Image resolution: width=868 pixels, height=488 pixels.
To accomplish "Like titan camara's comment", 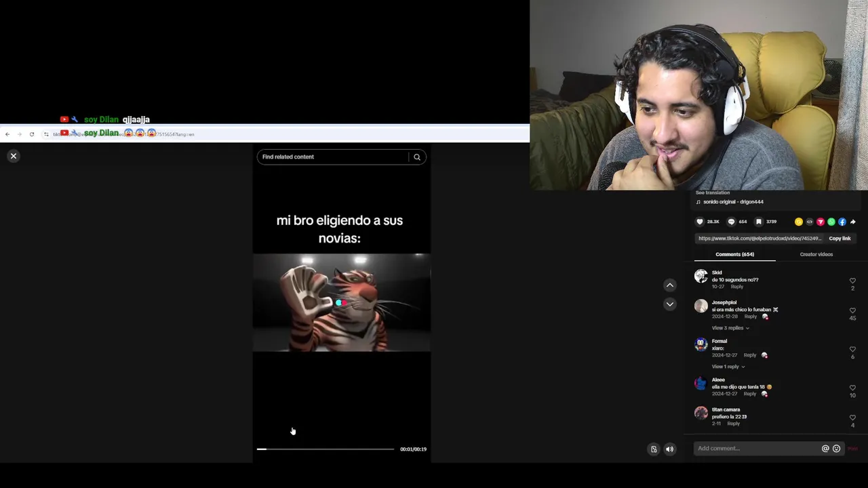I will pyautogui.click(x=852, y=418).
